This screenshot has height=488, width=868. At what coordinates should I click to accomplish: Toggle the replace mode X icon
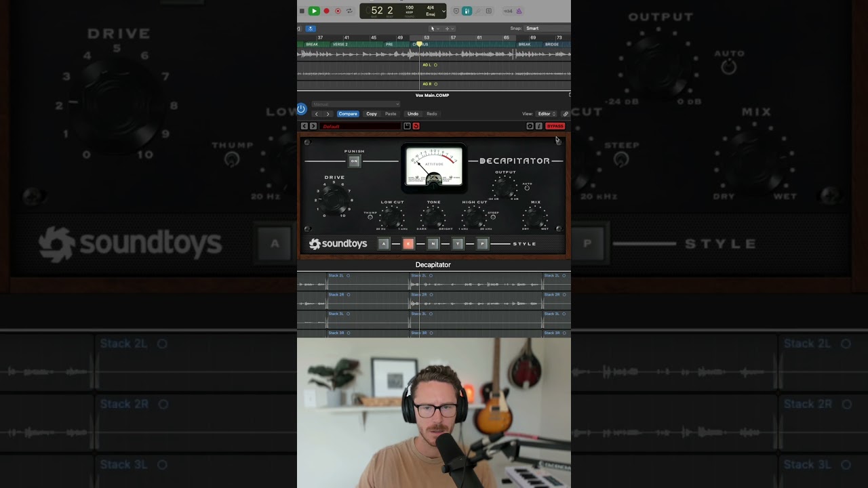456,11
